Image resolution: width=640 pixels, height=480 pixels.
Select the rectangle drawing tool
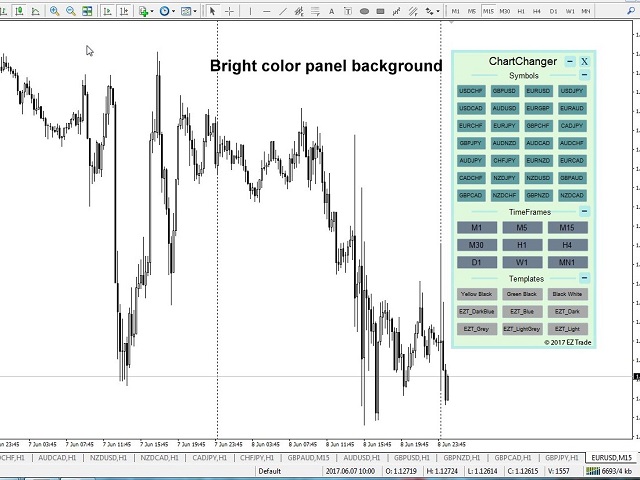click(380, 11)
